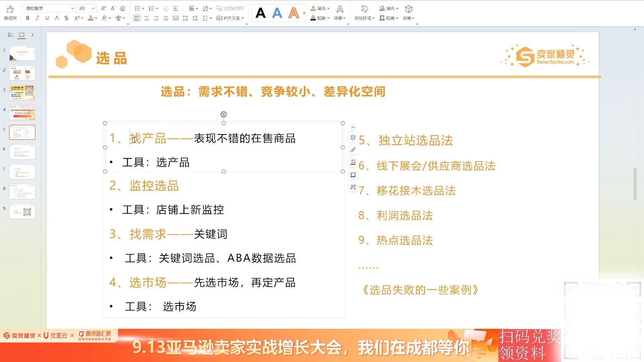Open the font size dropdown showing 20

point(93,8)
